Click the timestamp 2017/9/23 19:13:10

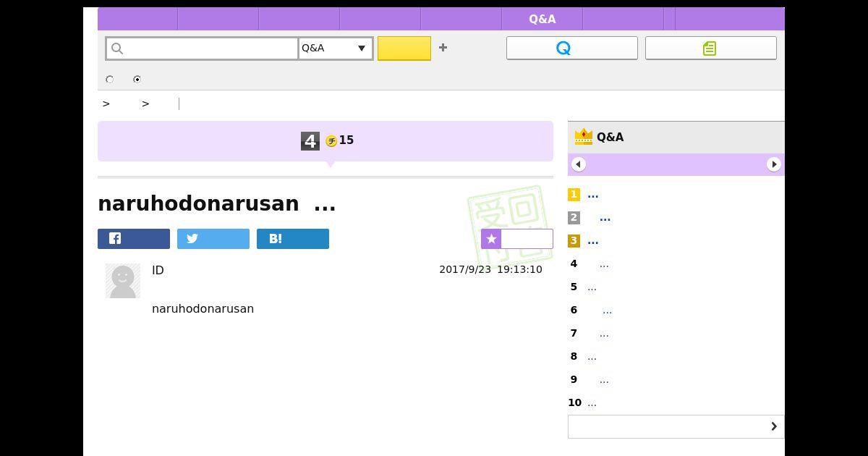(490, 269)
